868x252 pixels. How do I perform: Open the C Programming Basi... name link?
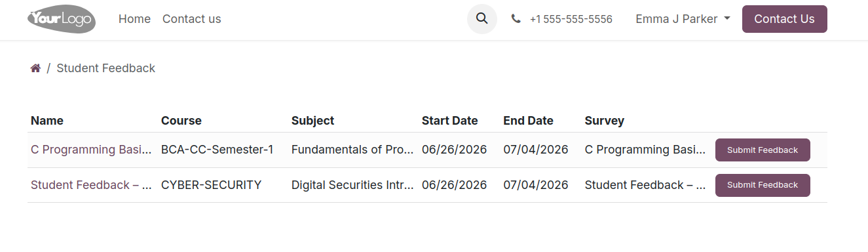[x=91, y=150]
